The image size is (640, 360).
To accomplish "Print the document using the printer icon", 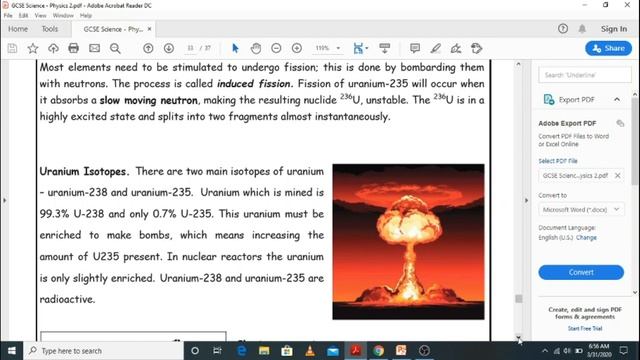I will 73,48.
